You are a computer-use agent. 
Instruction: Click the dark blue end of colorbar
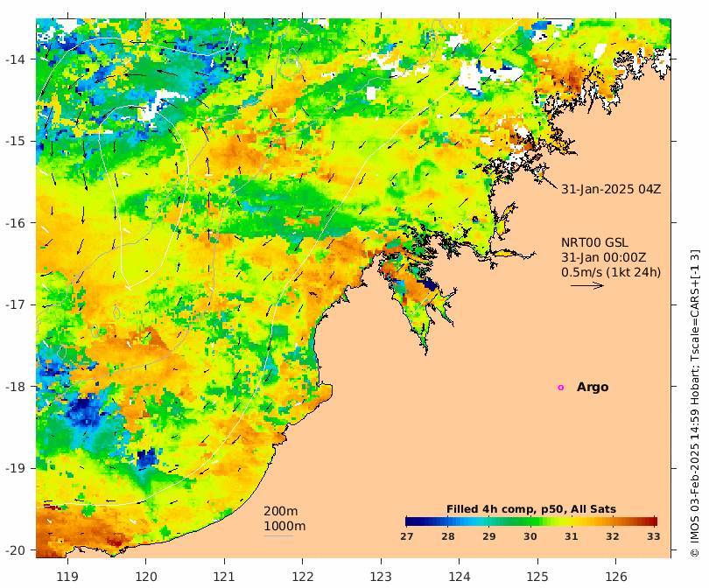(410, 521)
